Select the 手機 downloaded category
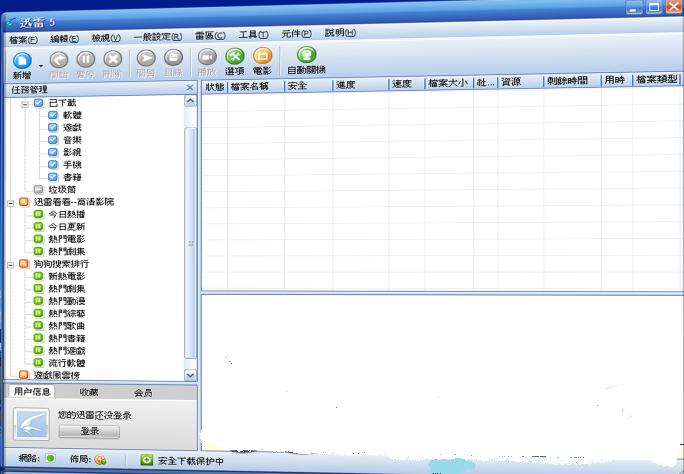The width and height of the screenshot is (684, 474). coord(72,165)
